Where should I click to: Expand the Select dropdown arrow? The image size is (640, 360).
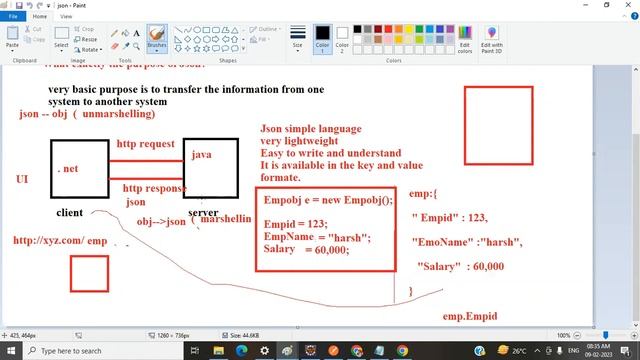tap(62, 51)
